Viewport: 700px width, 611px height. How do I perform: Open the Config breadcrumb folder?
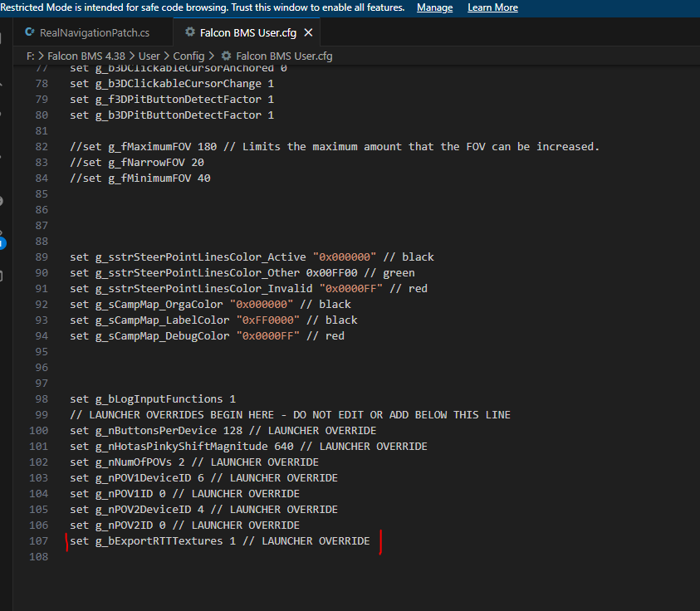point(188,56)
